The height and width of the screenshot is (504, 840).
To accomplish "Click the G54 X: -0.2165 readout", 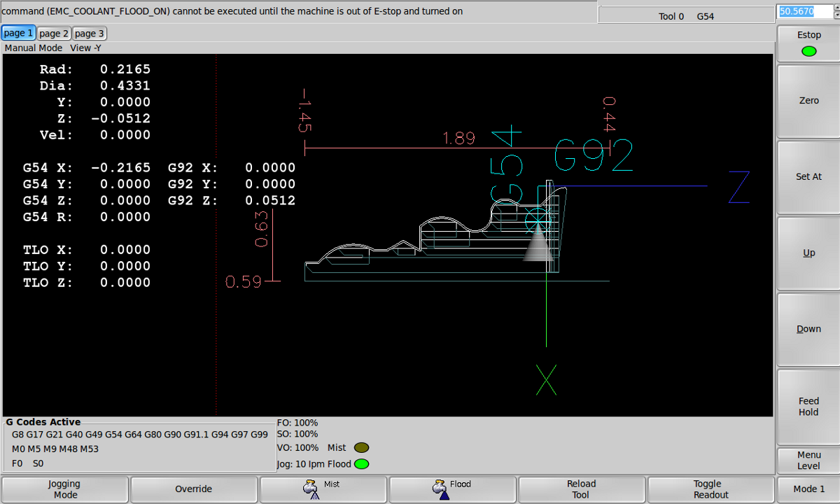I will [x=86, y=168].
